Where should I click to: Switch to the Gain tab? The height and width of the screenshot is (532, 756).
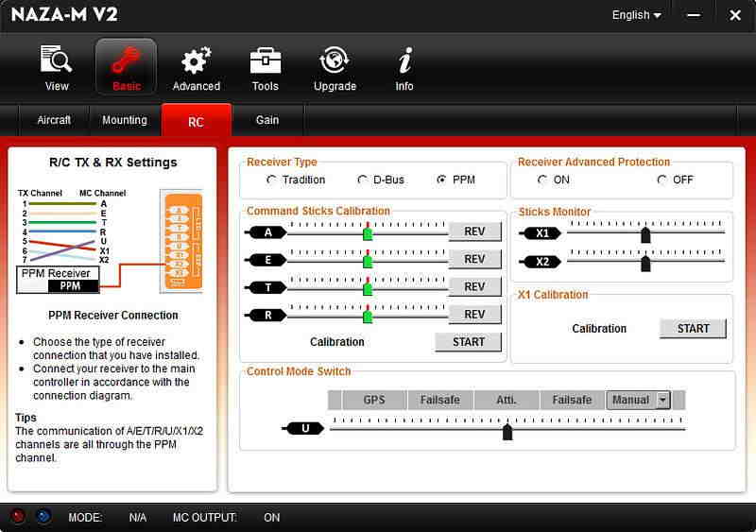coord(267,120)
